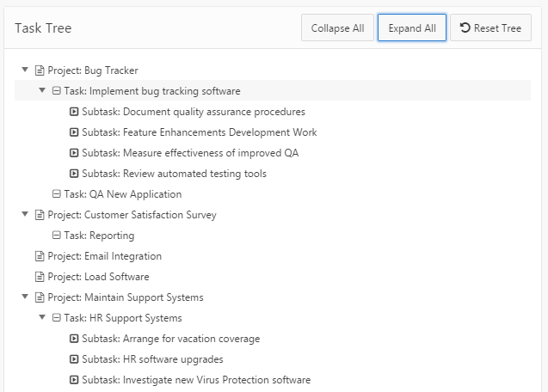Click the Bug Tracker project document icon
548x392 pixels.
pos(40,70)
